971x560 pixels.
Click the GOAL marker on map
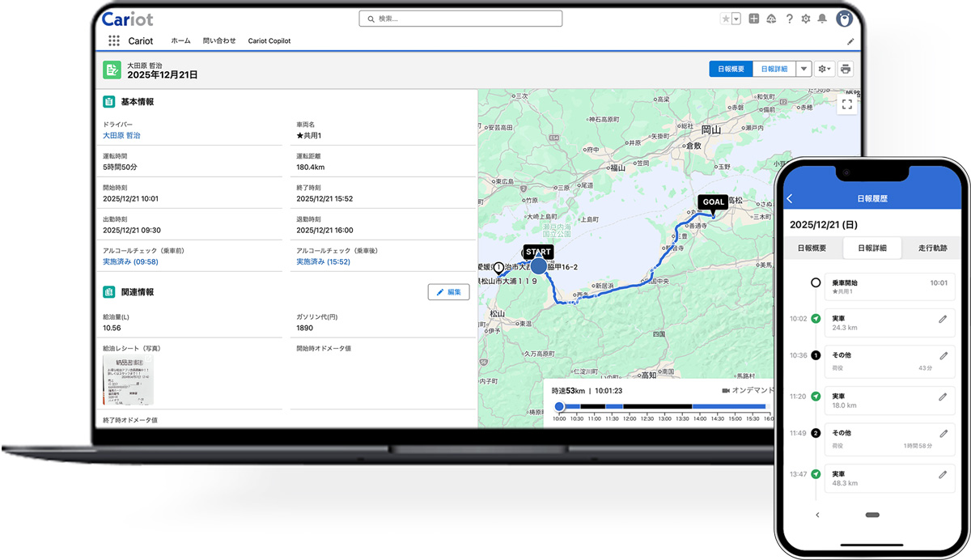click(714, 202)
